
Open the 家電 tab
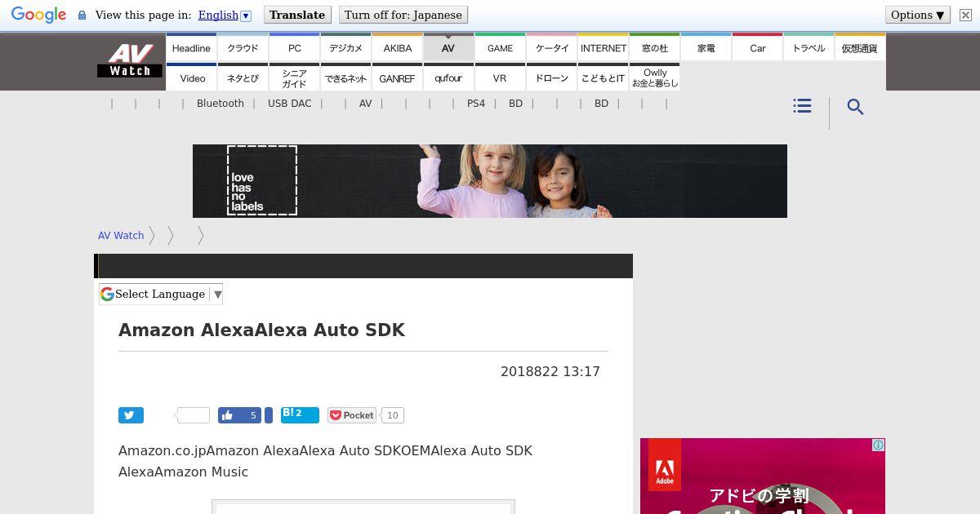click(706, 47)
